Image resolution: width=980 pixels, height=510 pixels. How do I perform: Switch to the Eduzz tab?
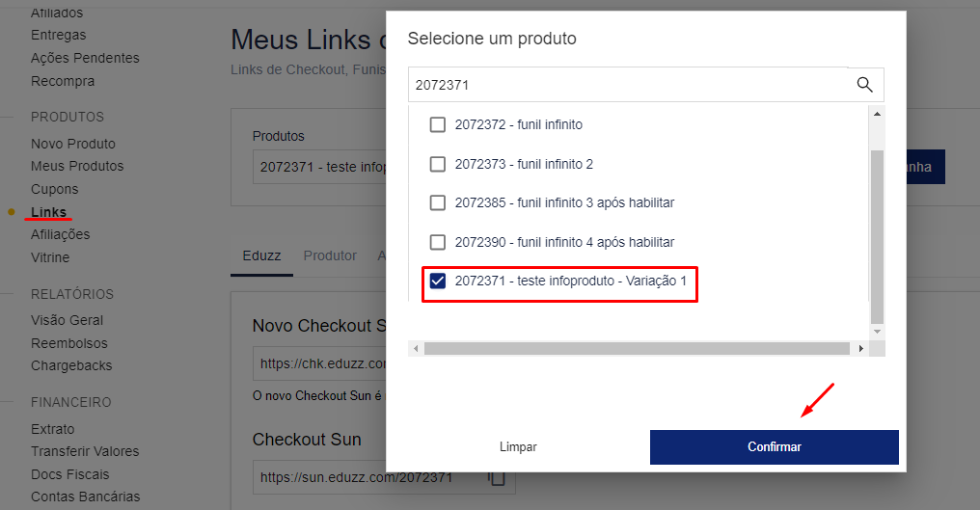point(260,255)
